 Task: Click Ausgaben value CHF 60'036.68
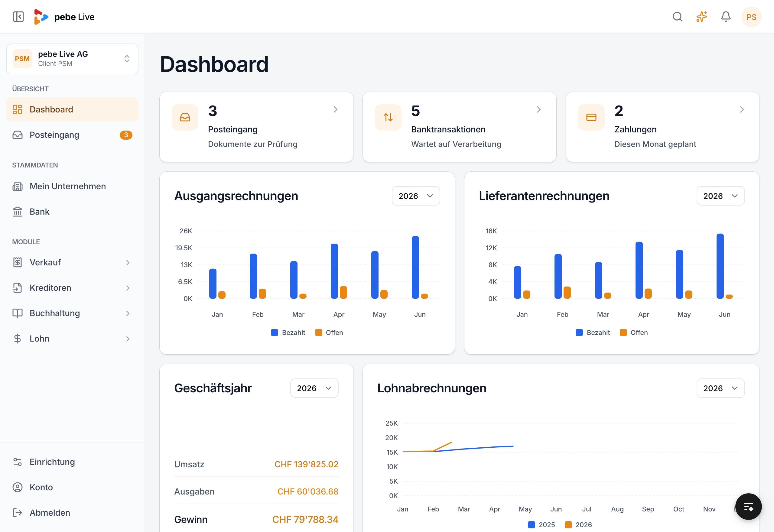pyautogui.click(x=308, y=491)
